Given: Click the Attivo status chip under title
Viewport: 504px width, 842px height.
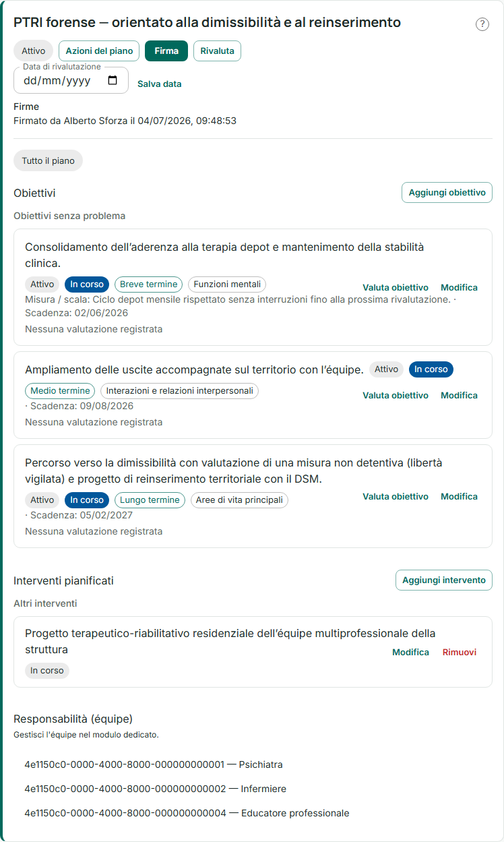Looking at the screenshot, I should 33,51.
